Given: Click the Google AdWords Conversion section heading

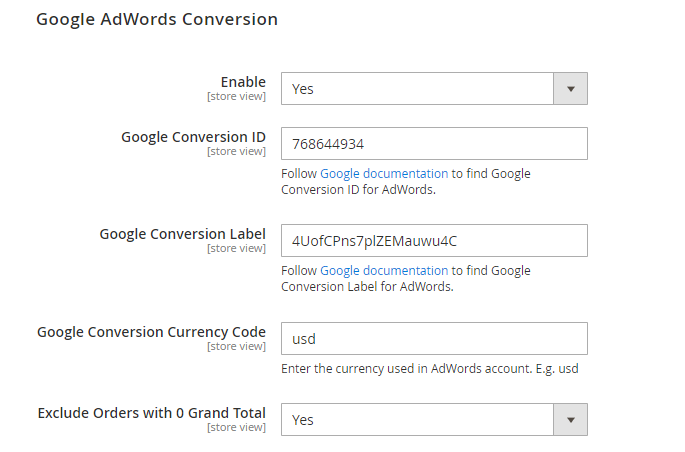Looking at the screenshot, I should point(157,20).
